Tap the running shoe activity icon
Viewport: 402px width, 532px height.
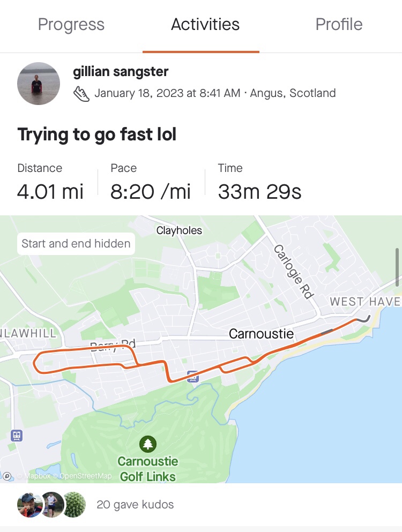pos(81,94)
